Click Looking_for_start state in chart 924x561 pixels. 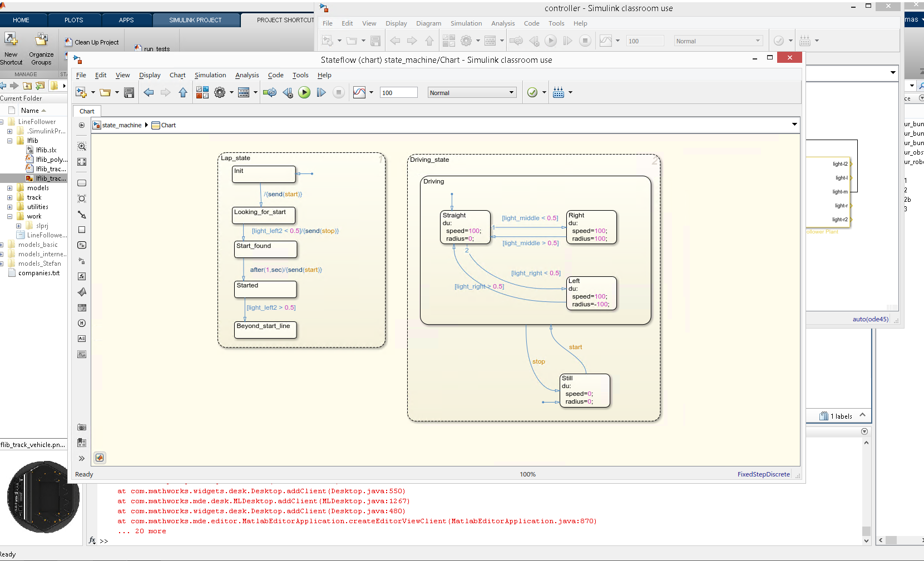point(264,215)
